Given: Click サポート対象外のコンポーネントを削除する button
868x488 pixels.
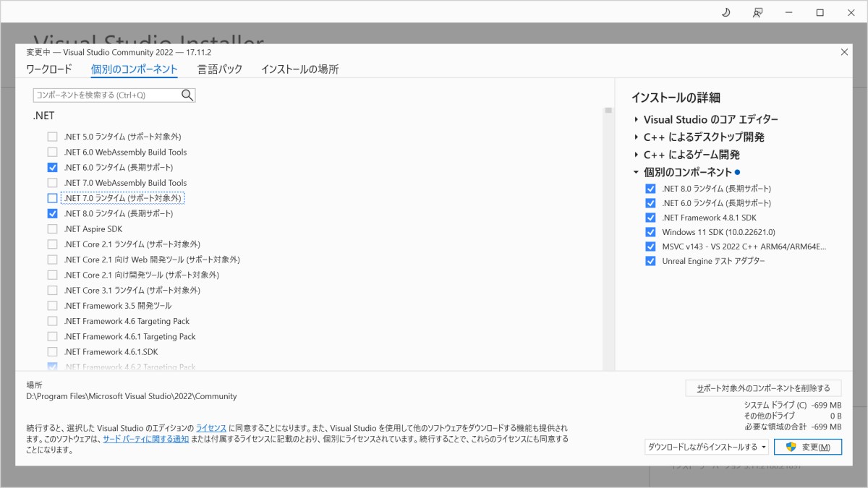Looking at the screenshot, I should point(763,388).
